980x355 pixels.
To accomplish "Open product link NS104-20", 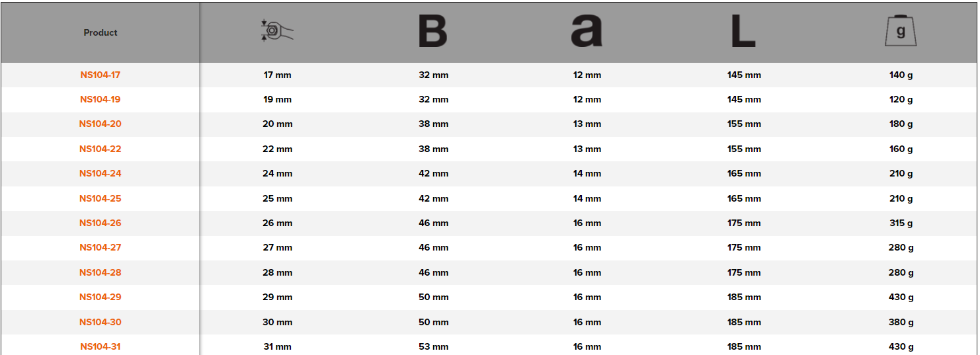I will click(101, 124).
